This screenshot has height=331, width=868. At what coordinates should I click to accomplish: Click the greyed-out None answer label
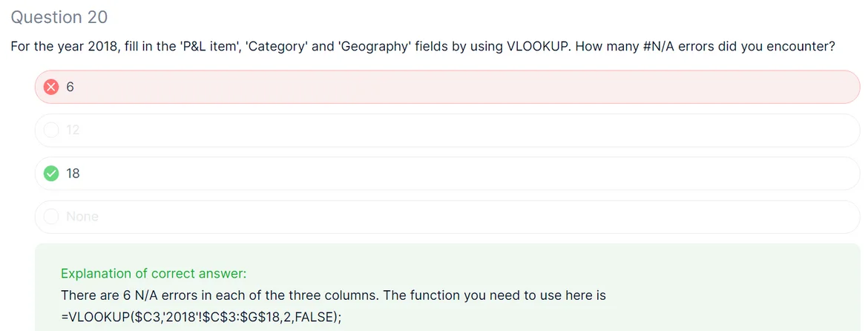tap(82, 217)
